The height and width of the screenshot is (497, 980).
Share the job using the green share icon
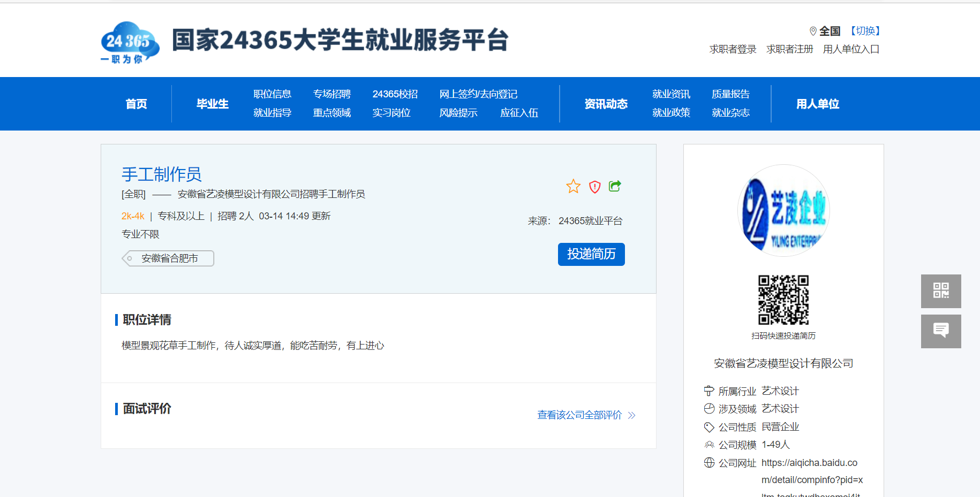click(615, 186)
